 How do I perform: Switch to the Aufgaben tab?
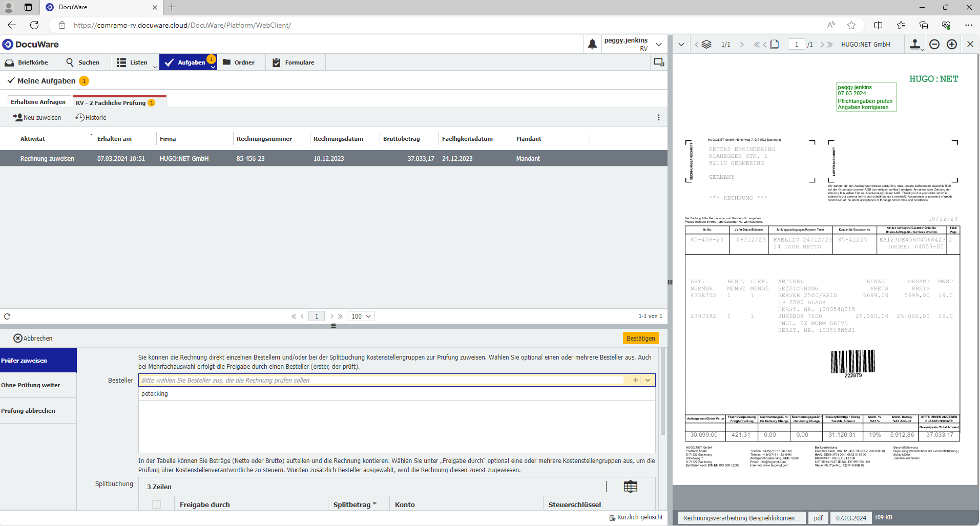click(x=185, y=62)
